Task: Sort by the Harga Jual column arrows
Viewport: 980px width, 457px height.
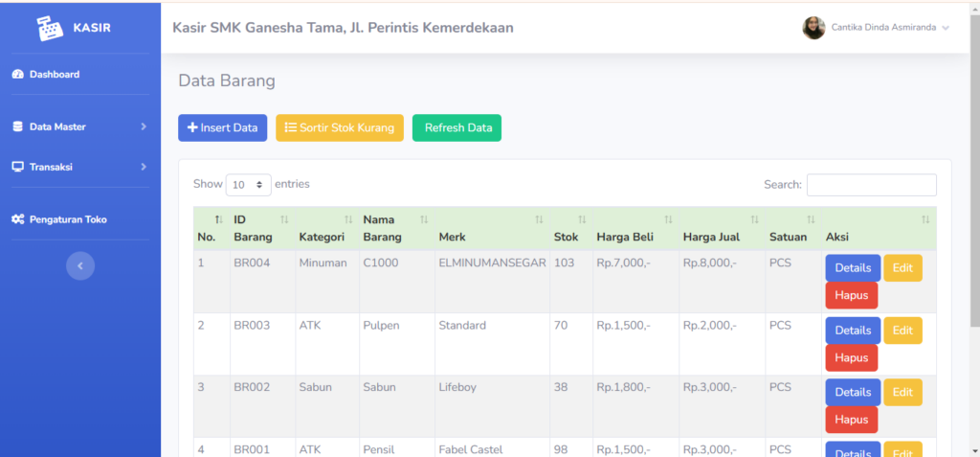Action: pos(755,219)
